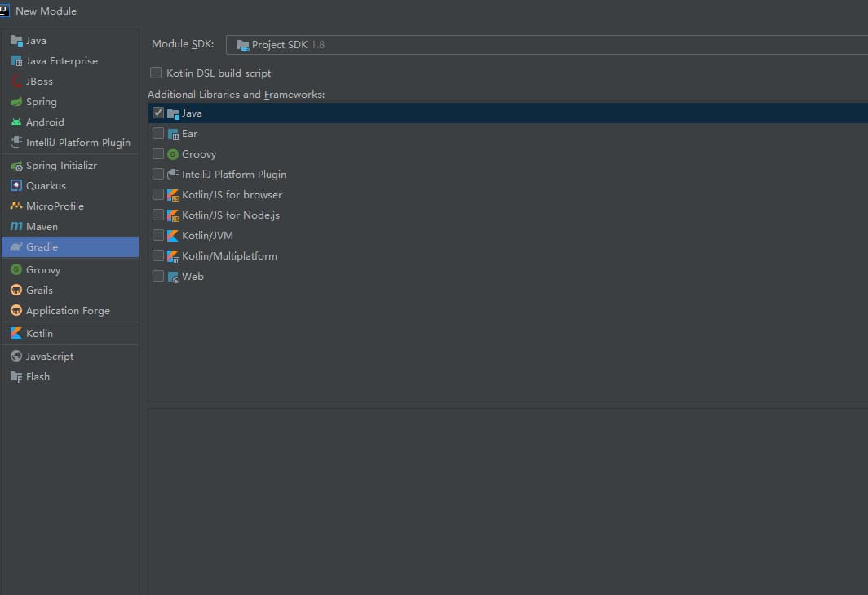Click the Gradle elephant icon

(16, 247)
